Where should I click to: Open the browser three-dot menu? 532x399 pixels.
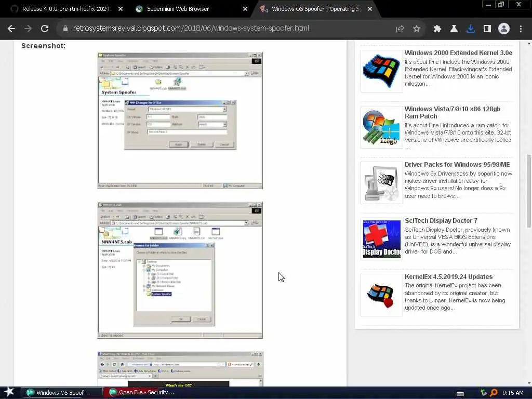(x=521, y=29)
